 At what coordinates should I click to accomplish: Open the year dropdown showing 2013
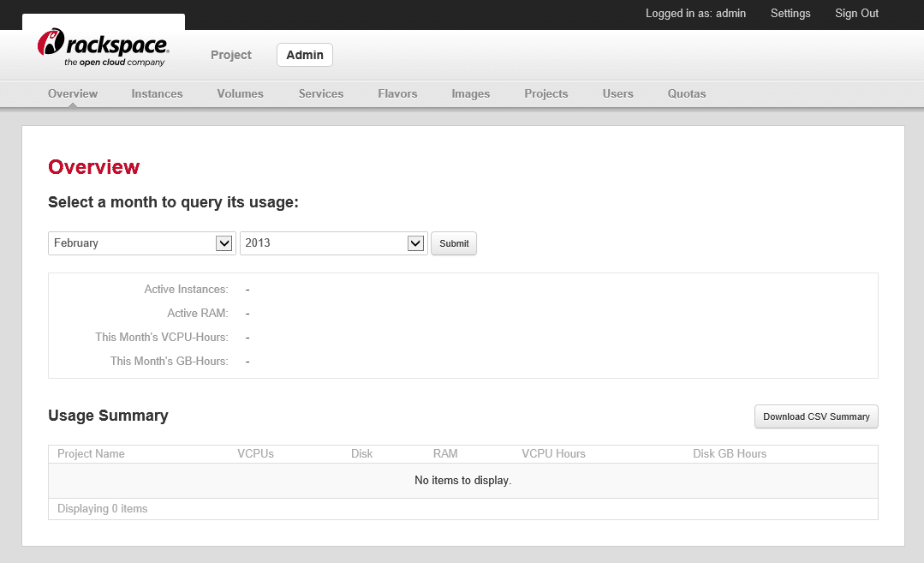[333, 243]
